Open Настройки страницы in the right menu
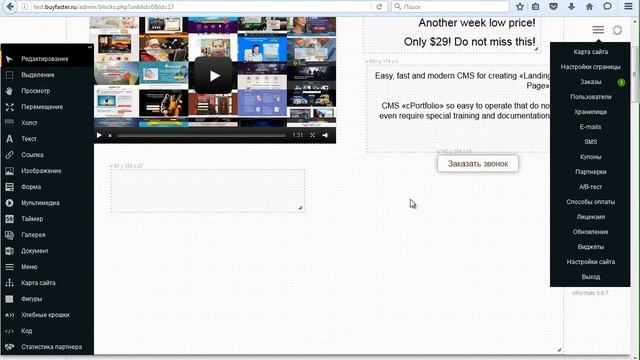 point(590,67)
